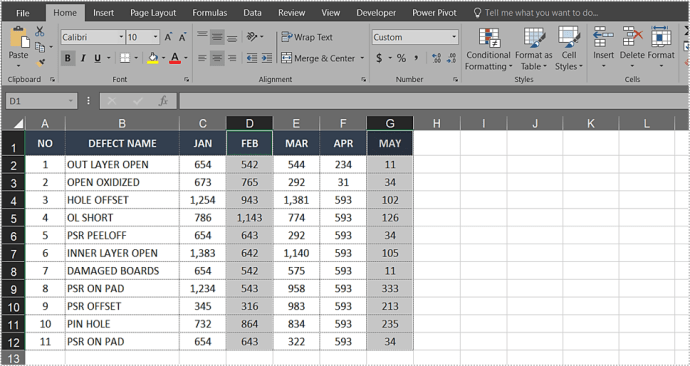The height and width of the screenshot is (366, 690).
Task: Switch to the Formulas tab
Action: click(209, 13)
